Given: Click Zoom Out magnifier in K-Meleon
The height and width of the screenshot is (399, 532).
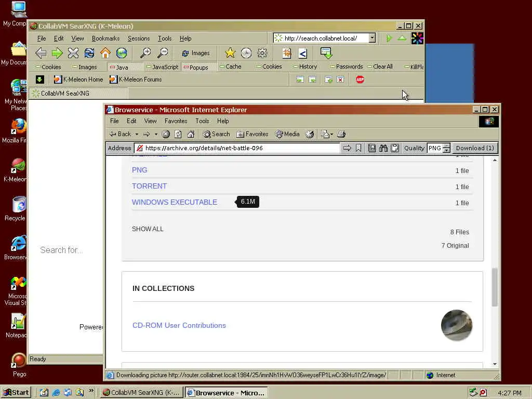Looking at the screenshot, I should coord(163,53).
